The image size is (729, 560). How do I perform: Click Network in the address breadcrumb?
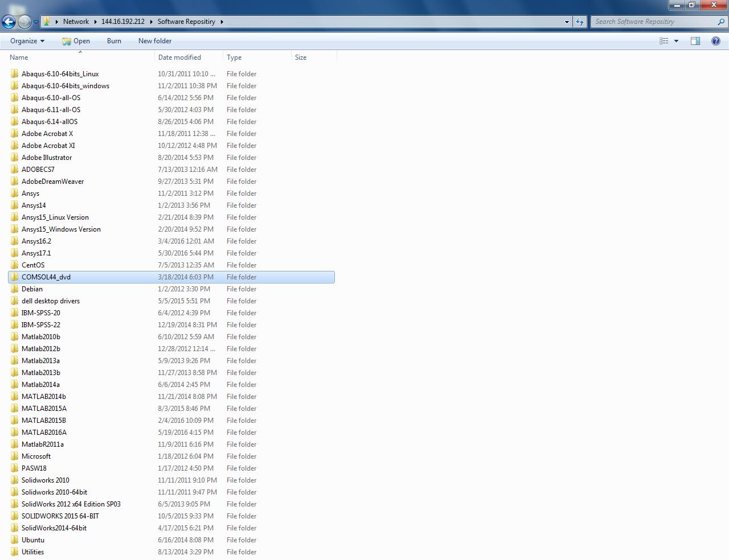pyautogui.click(x=76, y=22)
